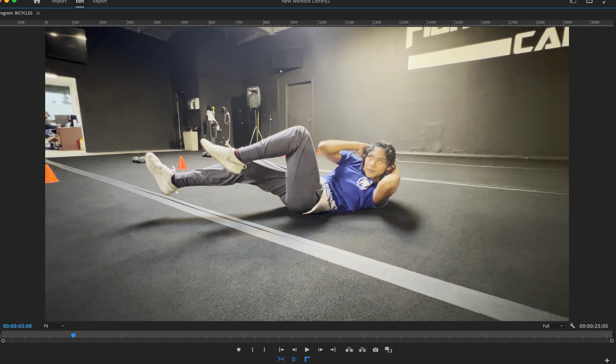Screen dimensions: 616x364
Task: Switch to the Import tab
Action: (59, 2)
